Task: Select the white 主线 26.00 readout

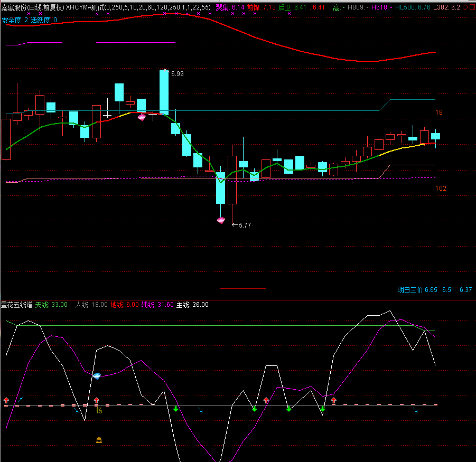Action: pyautogui.click(x=192, y=305)
